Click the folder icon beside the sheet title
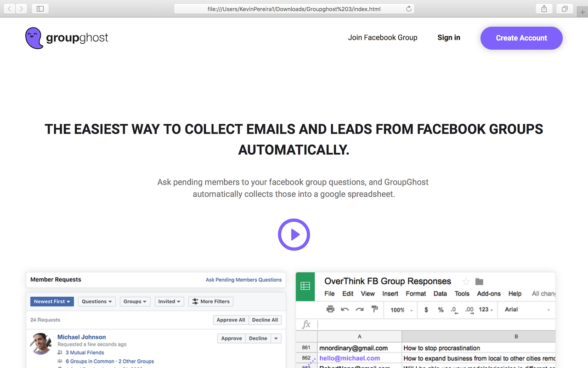 pyautogui.click(x=479, y=282)
